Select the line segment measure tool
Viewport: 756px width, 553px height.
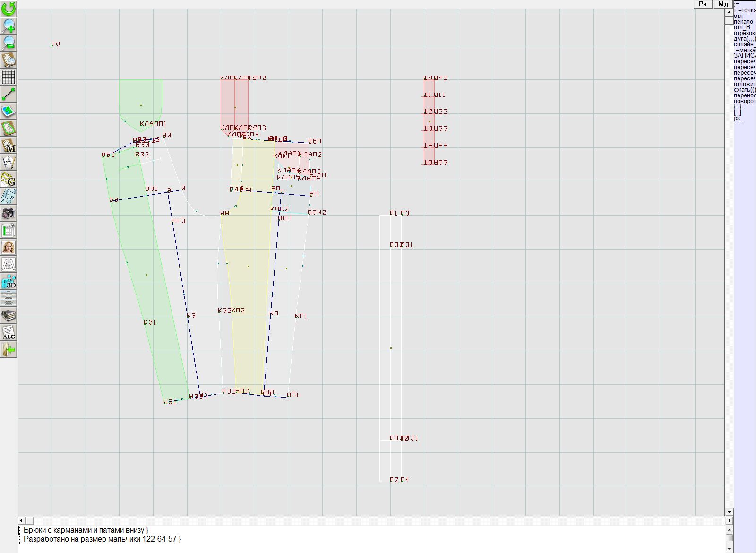9,94
